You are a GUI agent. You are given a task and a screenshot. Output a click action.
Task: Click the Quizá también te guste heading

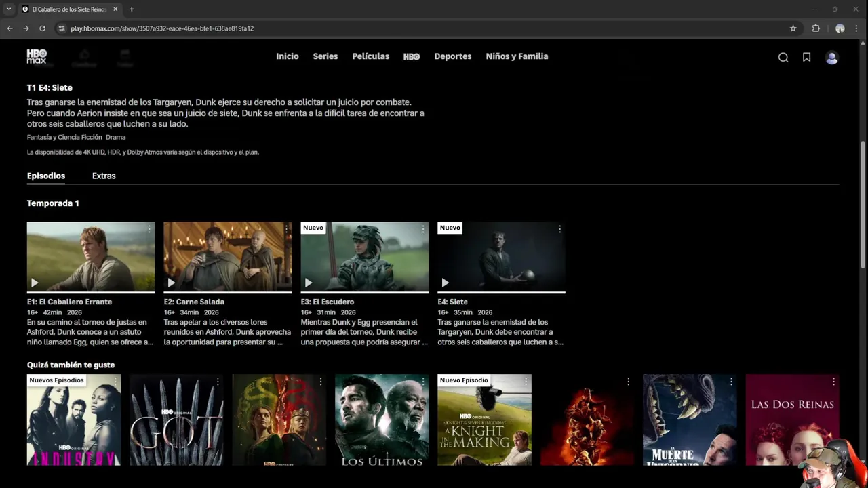71,365
